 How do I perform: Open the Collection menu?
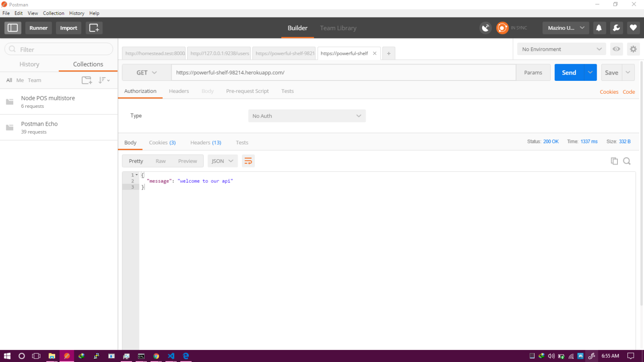coord(54,13)
